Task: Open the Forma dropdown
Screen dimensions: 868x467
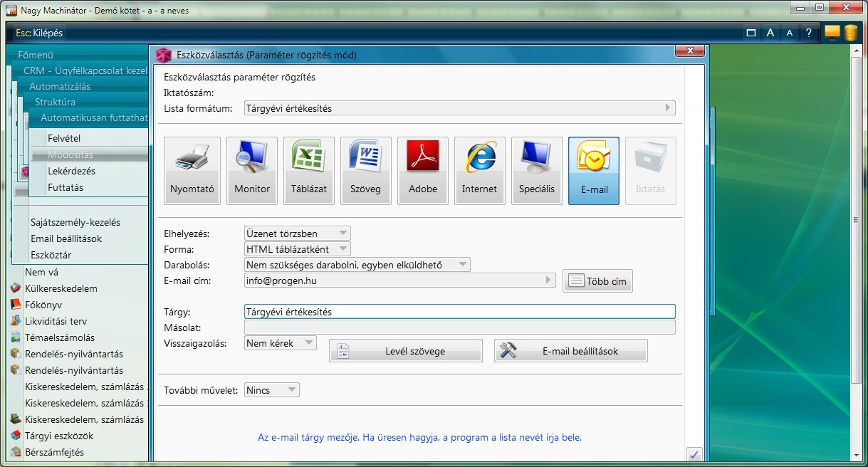Action: click(x=297, y=249)
